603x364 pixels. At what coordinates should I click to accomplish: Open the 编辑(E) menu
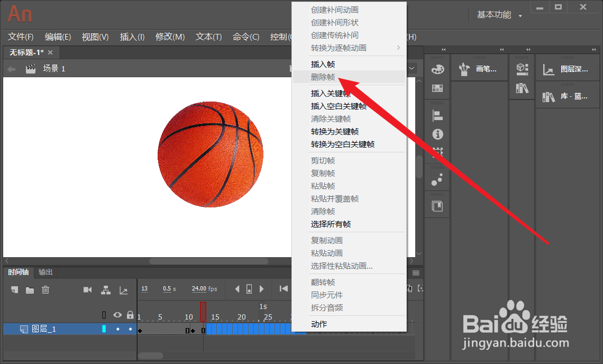[x=58, y=37]
